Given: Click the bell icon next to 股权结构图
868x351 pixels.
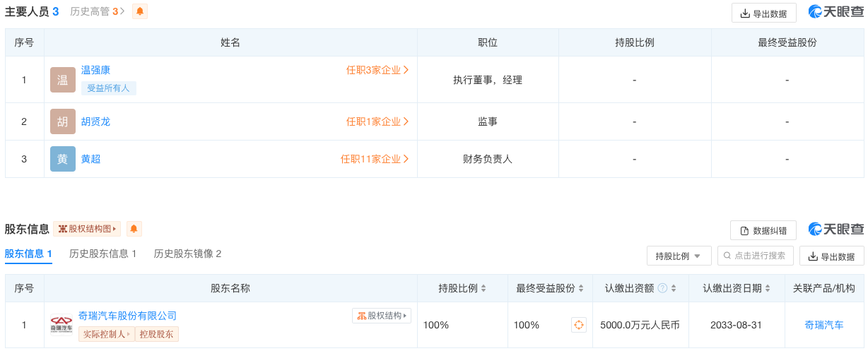Looking at the screenshot, I should pos(134,229).
